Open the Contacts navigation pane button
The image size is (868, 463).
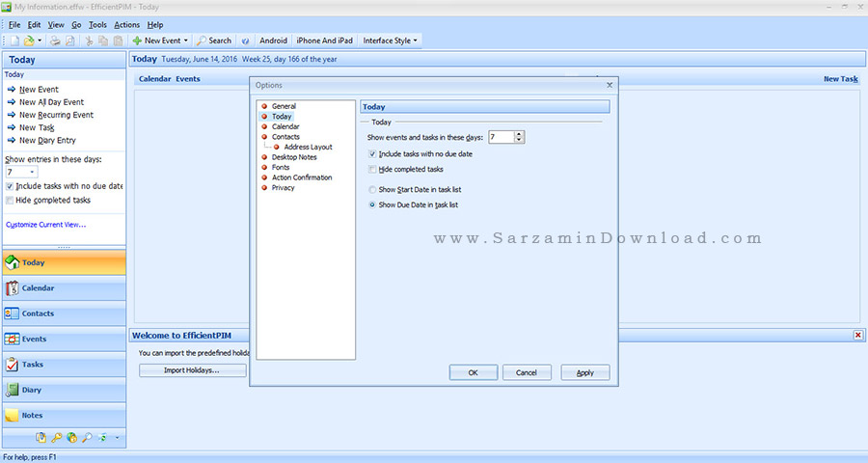[x=65, y=313]
